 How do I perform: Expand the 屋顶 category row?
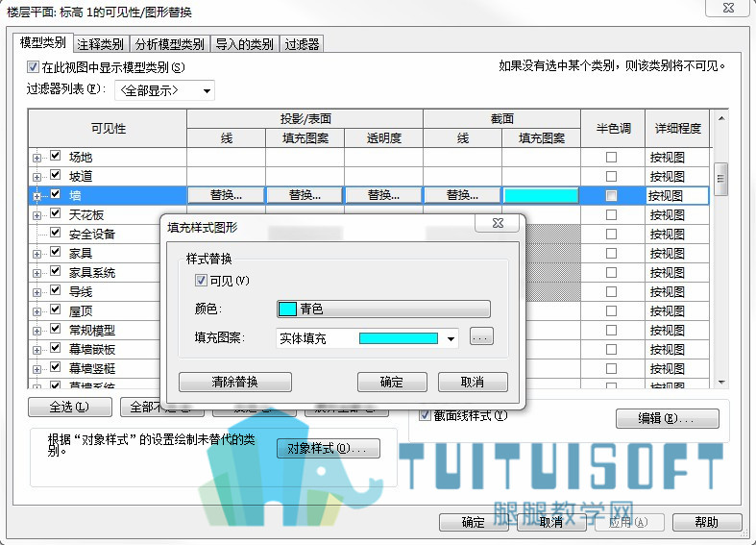click(x=37, y=312)
